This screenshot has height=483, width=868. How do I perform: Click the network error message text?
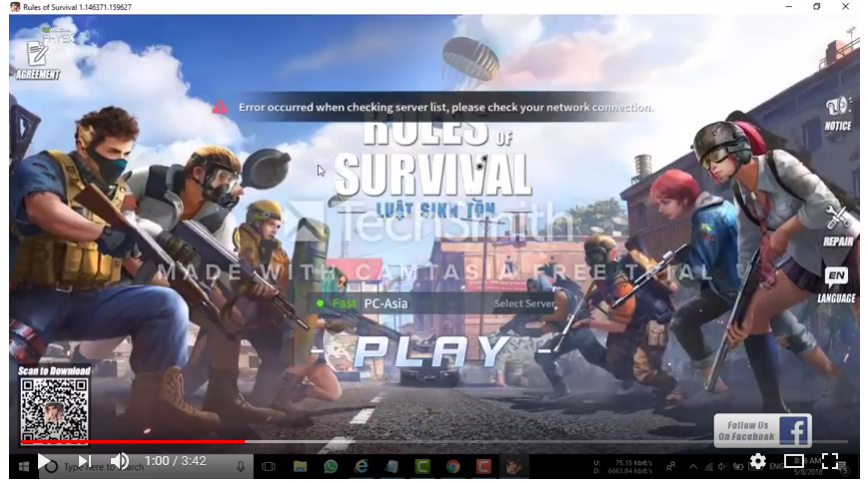point(445,108)
